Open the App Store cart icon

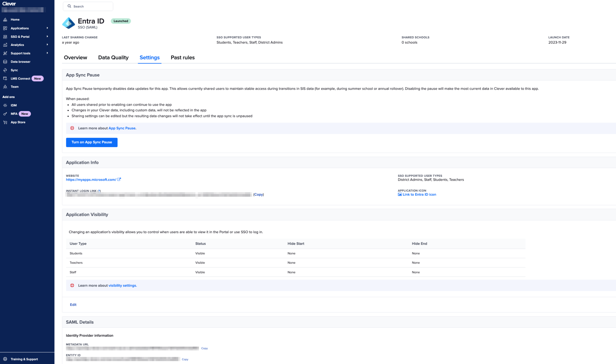pos(5,122)
